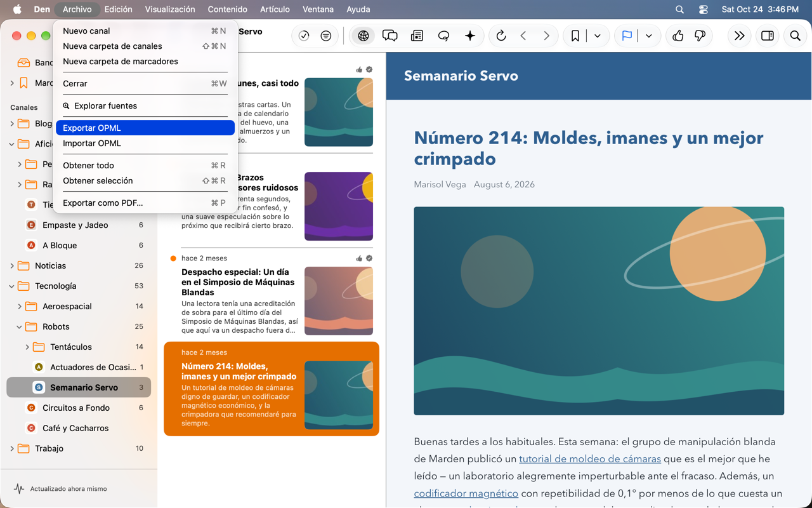Viewport: 812px width, 508px height.
Task: Refresh the article with the reload icon
Action: [501, 36]
